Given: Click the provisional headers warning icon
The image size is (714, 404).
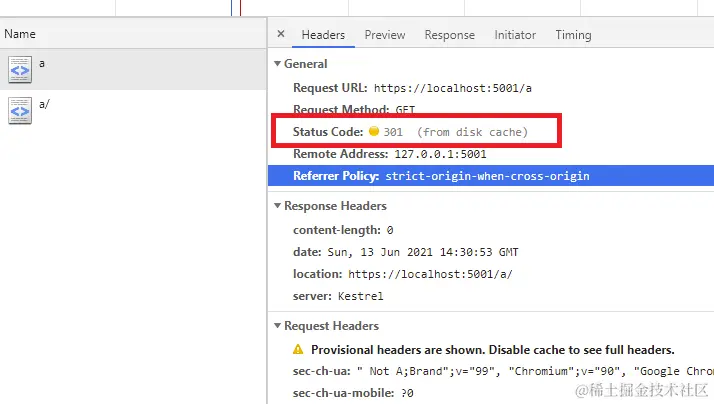Looking at the screenshot, I should [x=298, y=349].
